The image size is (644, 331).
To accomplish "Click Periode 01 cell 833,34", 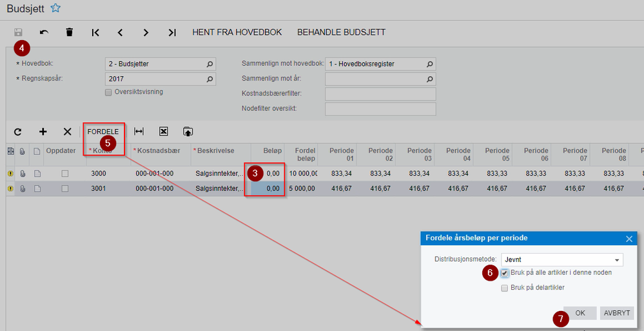I will (x=337, y=174).
